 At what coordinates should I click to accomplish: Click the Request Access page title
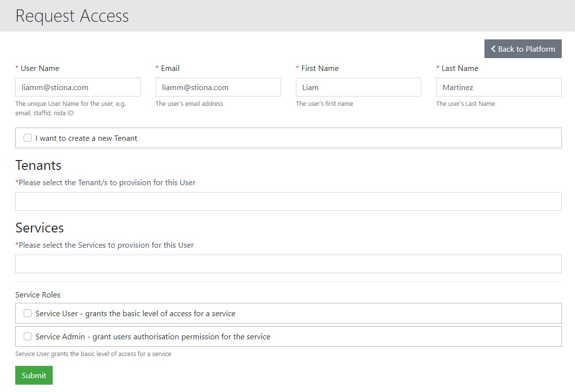72,16
